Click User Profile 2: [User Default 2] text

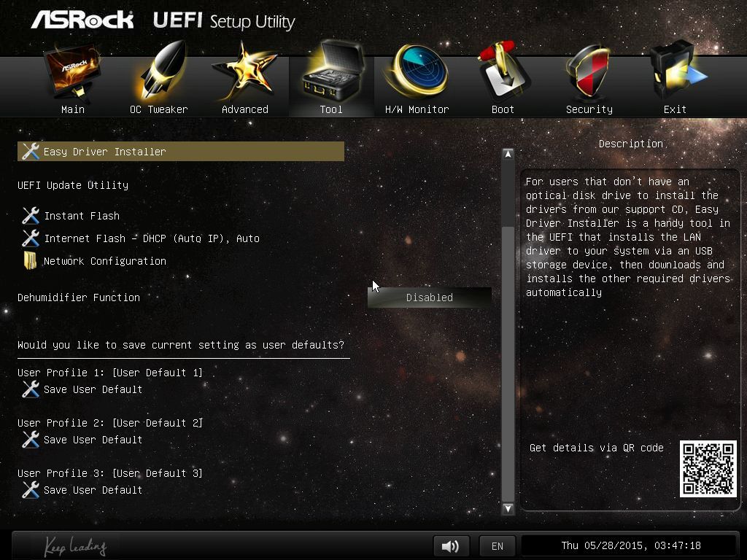[110, 423]
